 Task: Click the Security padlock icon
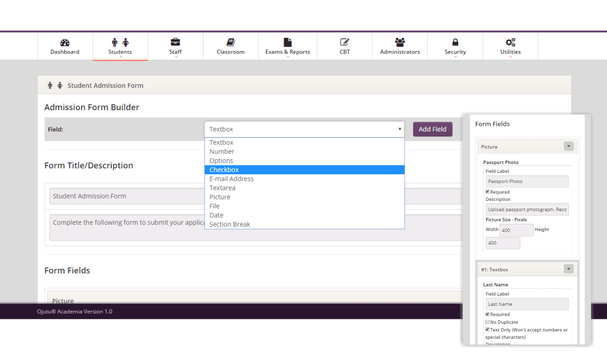[455, 42]
